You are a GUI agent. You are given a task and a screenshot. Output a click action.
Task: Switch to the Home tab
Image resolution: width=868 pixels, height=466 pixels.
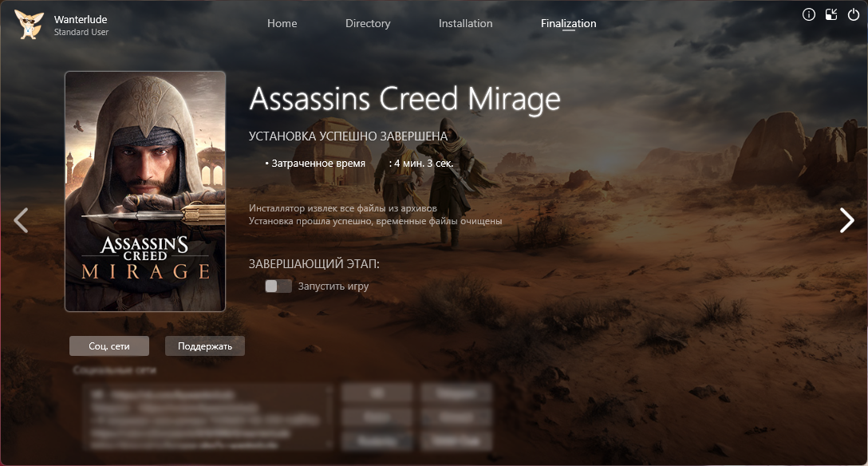[x=282, y=23]
